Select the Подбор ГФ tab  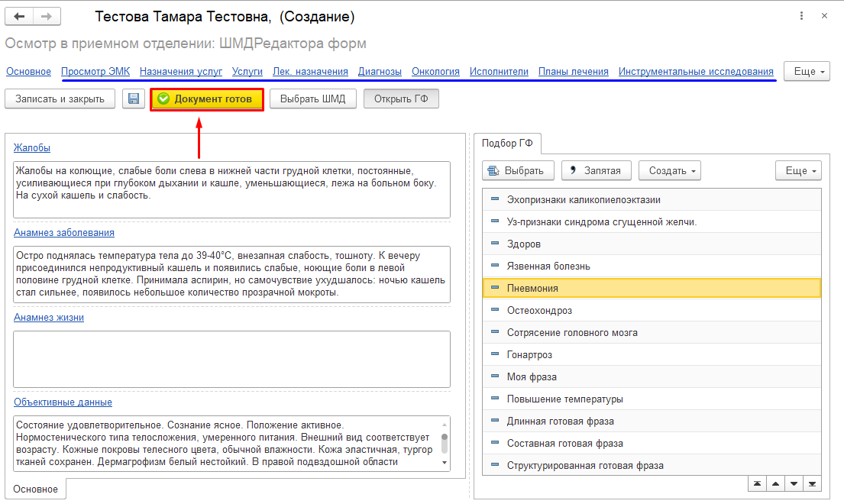(507, 143)
